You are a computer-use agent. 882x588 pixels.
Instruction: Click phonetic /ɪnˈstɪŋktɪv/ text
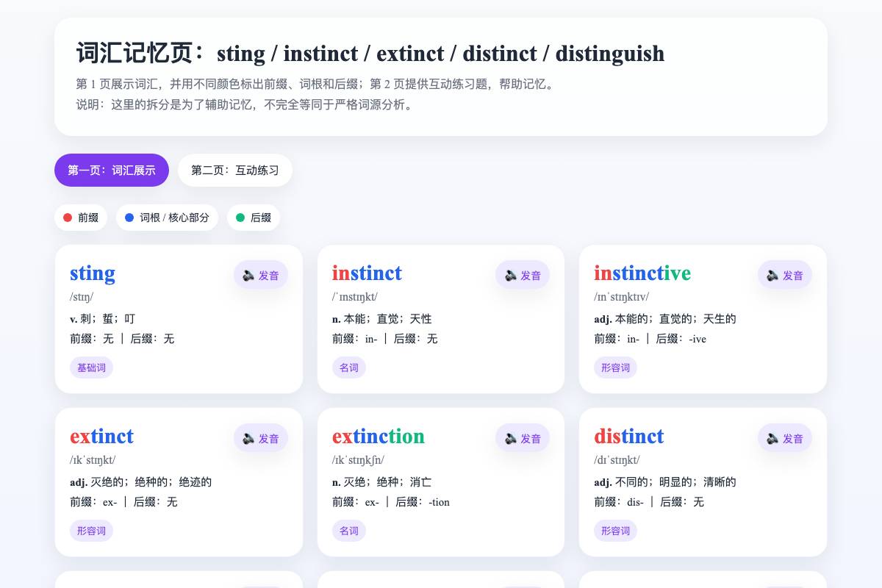(x=622, y=297)
